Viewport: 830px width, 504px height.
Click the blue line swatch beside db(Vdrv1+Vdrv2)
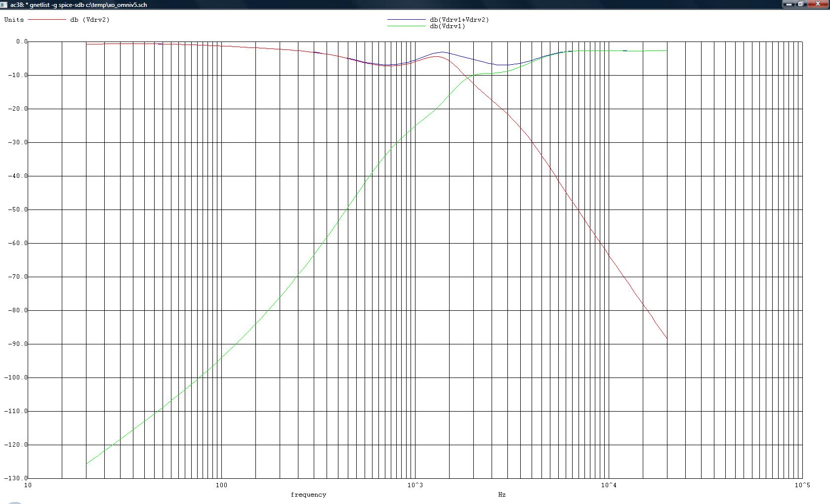point(406,20)
